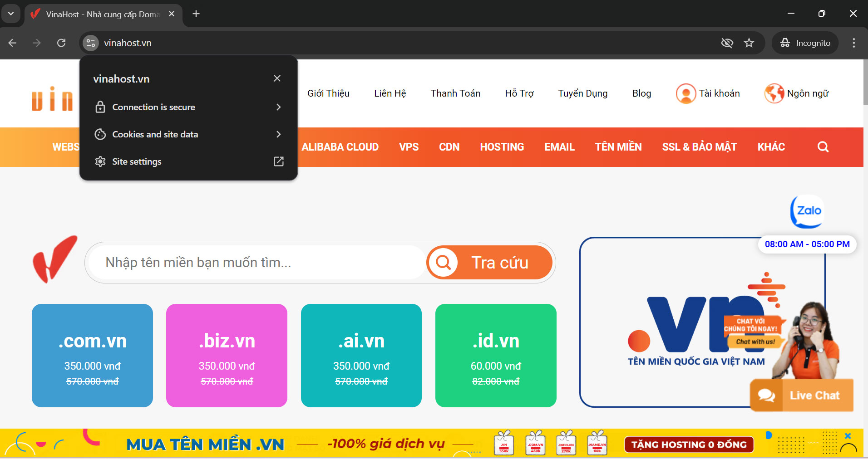Click the VinaHost red checkmark logo
This screenshot has width=868, height=459.
pyautogui.click(x=54, y=259)
